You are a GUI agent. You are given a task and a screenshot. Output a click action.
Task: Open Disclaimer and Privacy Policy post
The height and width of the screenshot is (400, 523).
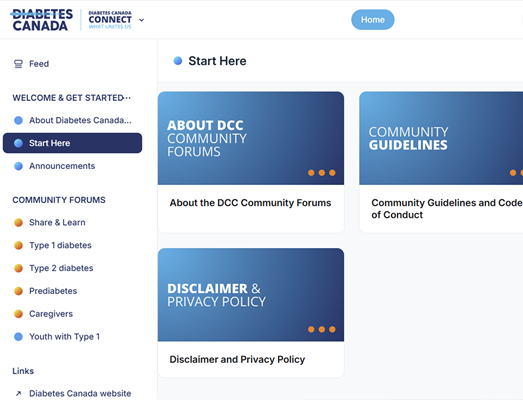point(237,359)
